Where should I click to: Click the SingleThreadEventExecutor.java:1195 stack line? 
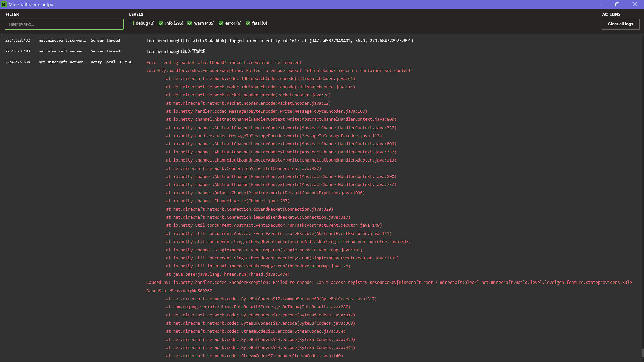click(282, 258)
